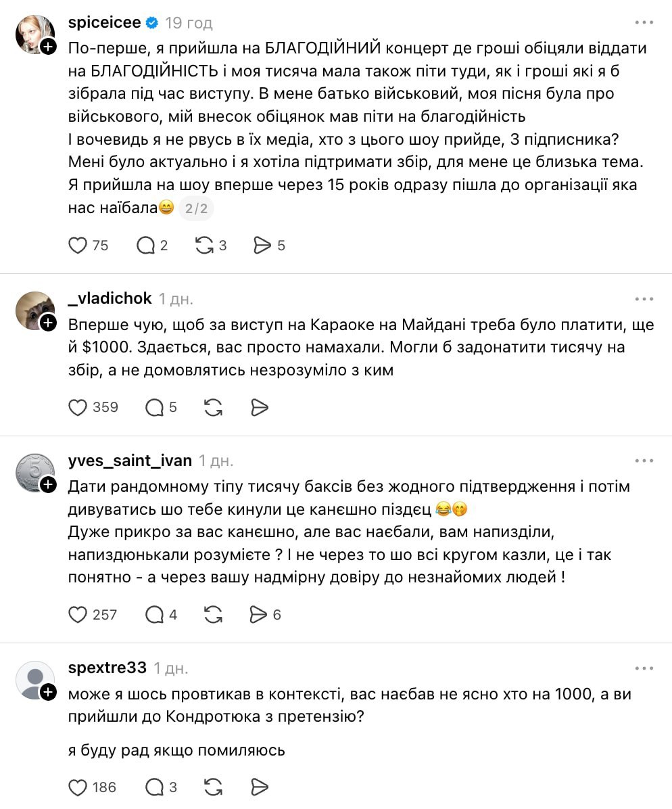Click the 2/2 thread part indicator
672x809 pixels.
(x=196, y=209)
